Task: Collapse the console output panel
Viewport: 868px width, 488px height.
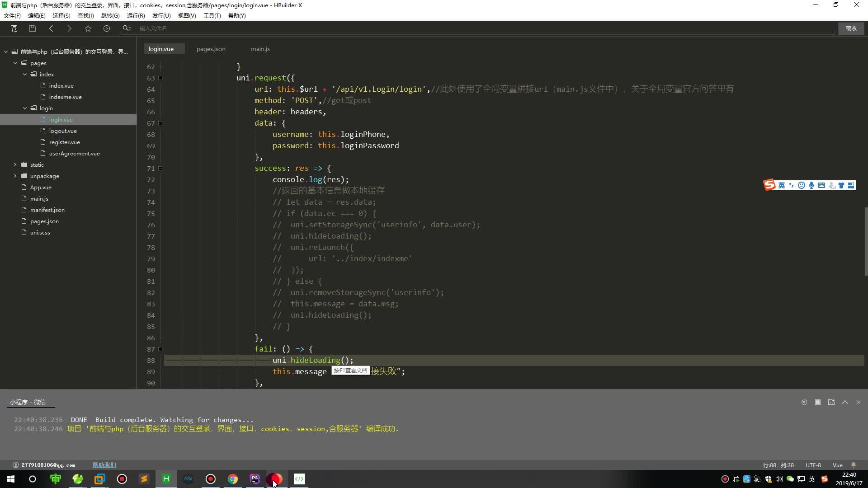Action: (x=845, y=402)
